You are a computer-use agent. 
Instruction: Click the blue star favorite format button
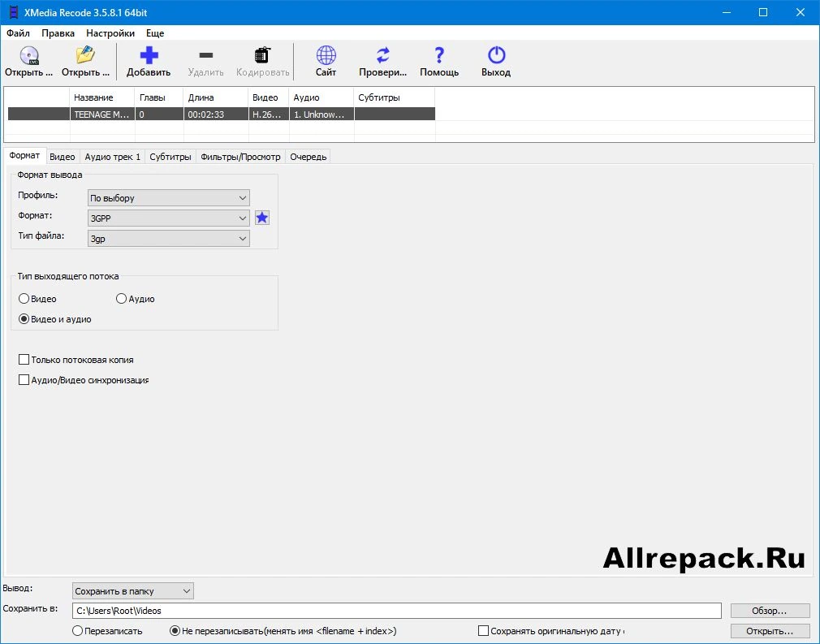pyautogui.click(x=262, y=218)
